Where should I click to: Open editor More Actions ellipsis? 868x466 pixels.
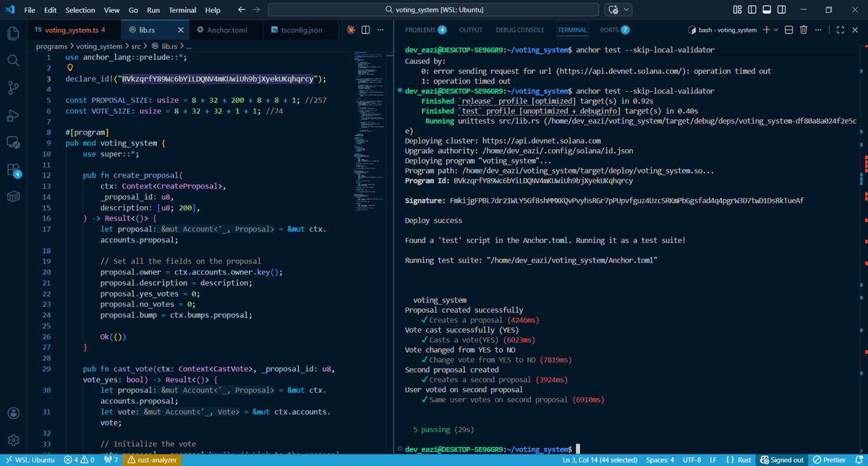click(x=380, y=30)
